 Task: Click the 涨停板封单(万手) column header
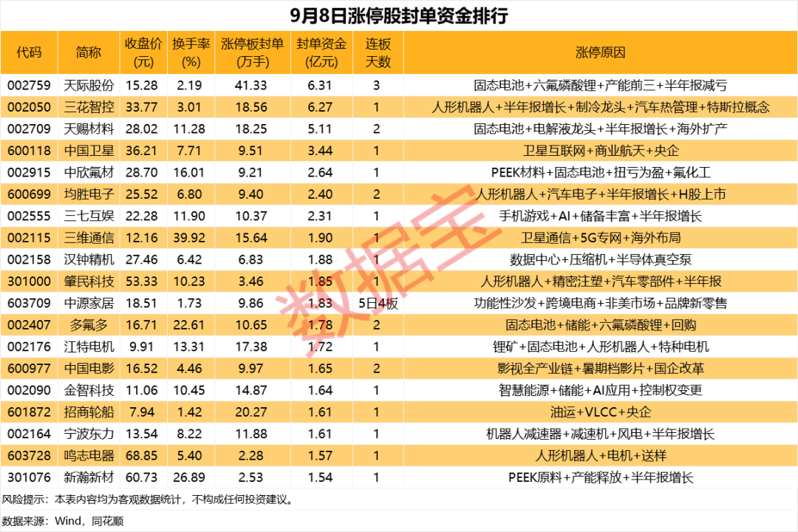(x=253, y=52)
